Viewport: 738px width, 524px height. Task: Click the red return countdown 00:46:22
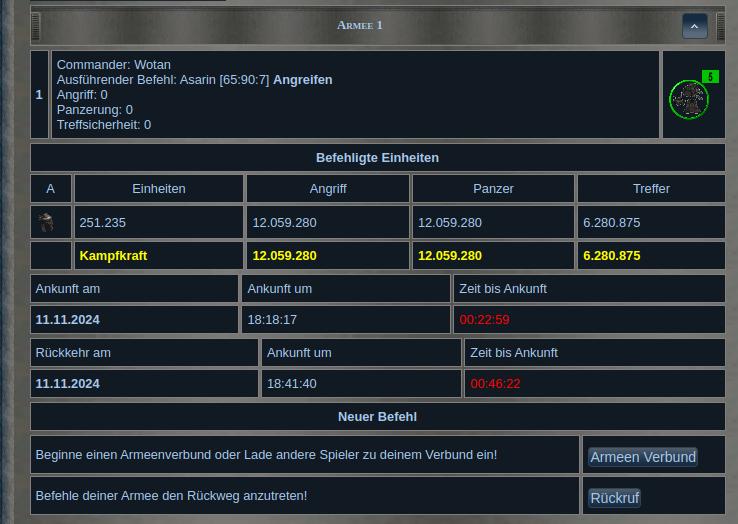495,384
